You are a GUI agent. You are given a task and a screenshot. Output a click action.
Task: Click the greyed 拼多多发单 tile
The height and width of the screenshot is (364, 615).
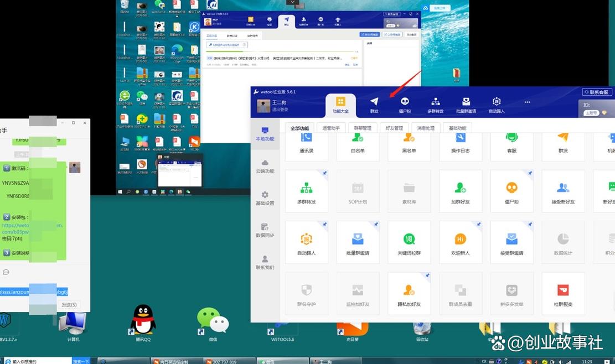tap(512, 294)
